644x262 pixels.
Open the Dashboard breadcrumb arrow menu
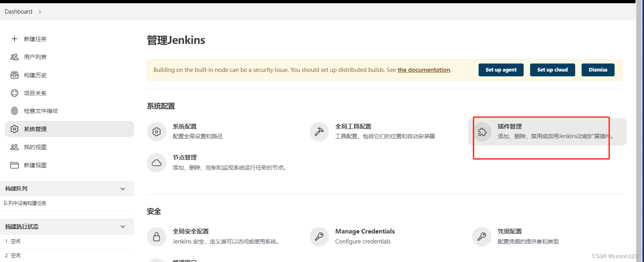(x=40, y=12)
